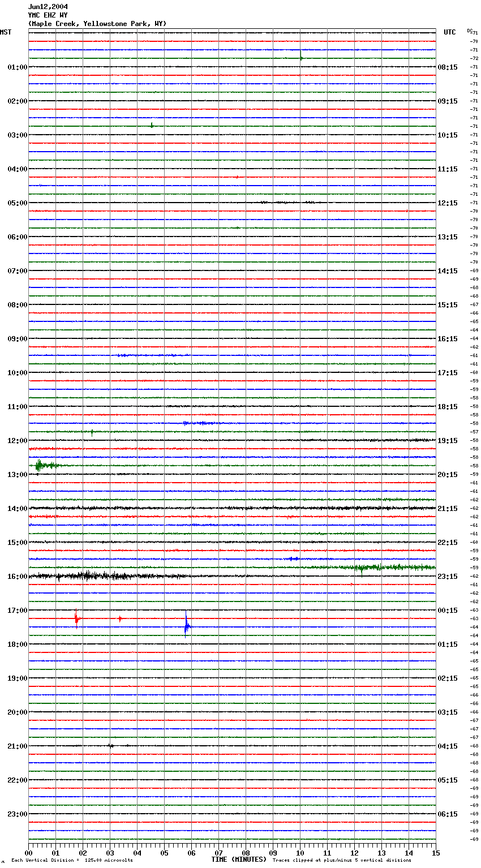Click the 14:15 UTC time label
The image size is (481, 868).
tap(448, 271)
